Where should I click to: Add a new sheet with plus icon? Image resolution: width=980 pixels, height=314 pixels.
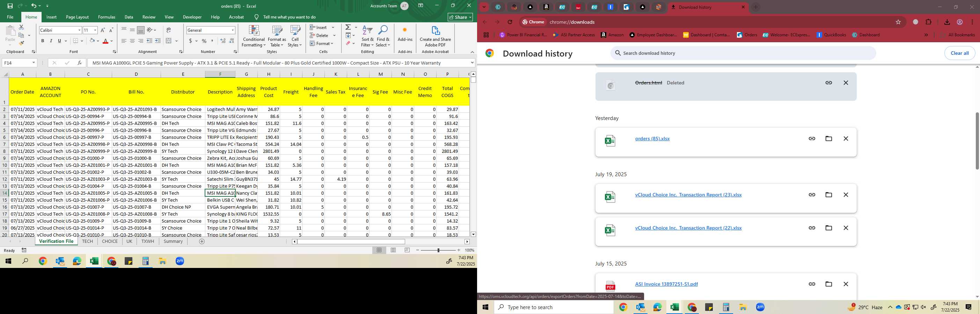(202, 241)
